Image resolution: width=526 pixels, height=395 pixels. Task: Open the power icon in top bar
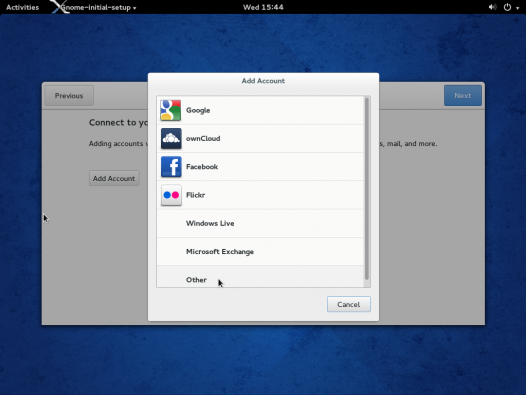(507, 7)
